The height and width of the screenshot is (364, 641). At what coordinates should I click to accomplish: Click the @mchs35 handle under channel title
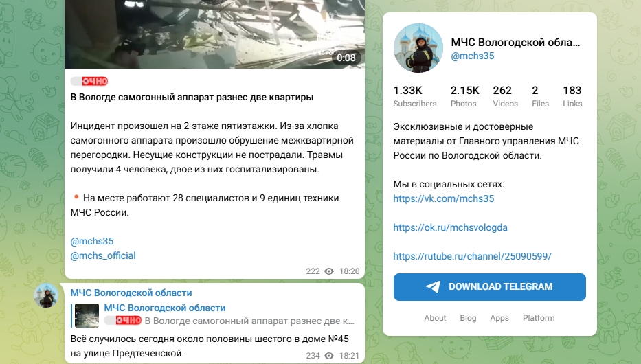click(473, 56)
